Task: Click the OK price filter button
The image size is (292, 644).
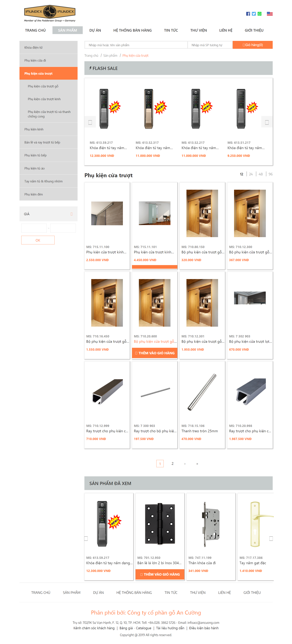Action: (38, 240)
